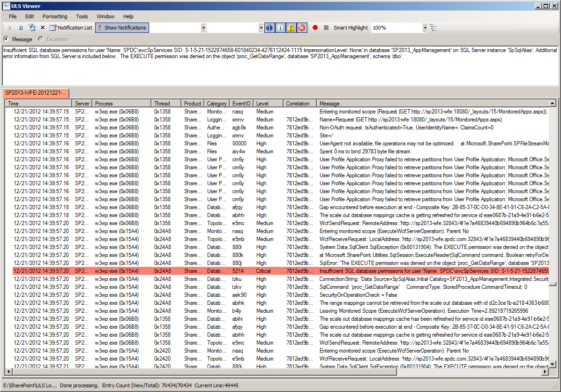Click the vertical scrollbar down arrow
Viewport: 561px width, 392px height.
(x=553, y=364)
